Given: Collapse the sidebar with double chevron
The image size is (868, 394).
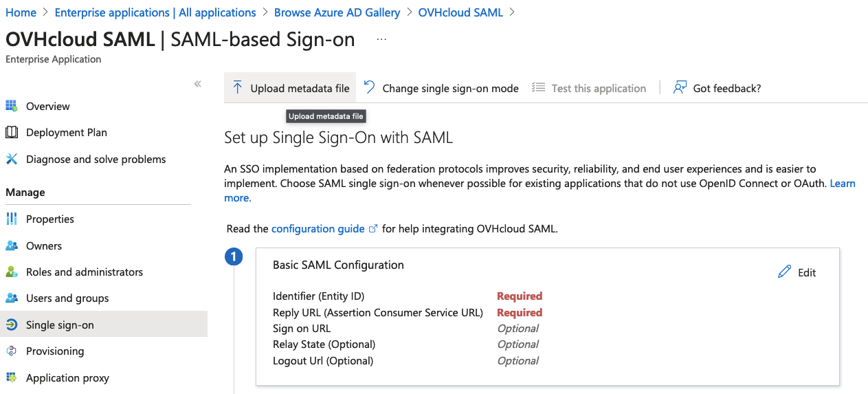Looking at the screenshot, I should 197,84.
